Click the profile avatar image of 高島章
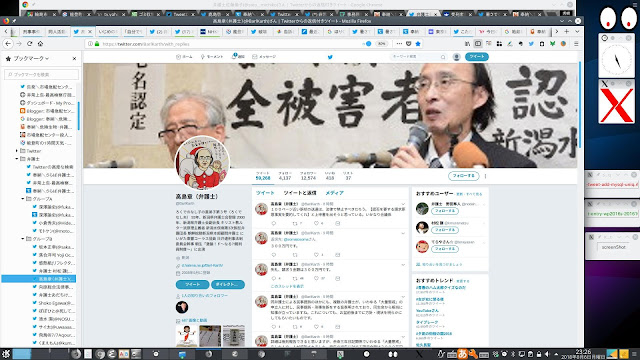640x360 pixels. pyautogui.click(x=202, y=163)
